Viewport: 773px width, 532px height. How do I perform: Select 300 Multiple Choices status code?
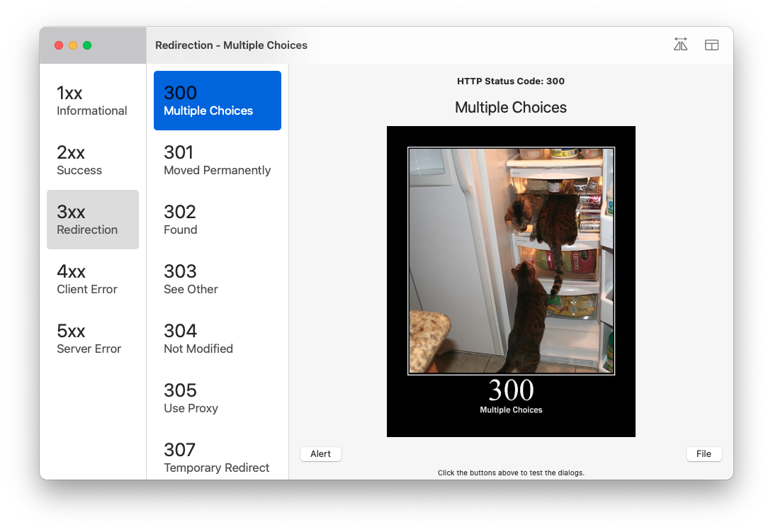[218, 101]
